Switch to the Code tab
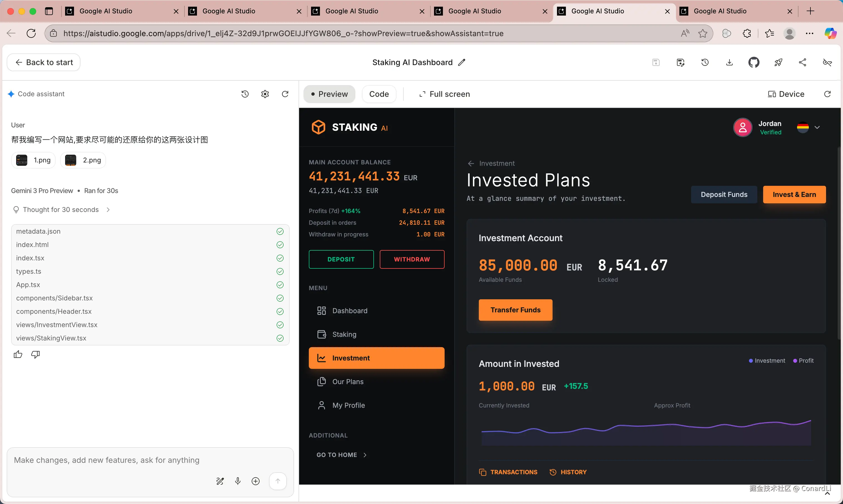 click(x=379, y=94)
